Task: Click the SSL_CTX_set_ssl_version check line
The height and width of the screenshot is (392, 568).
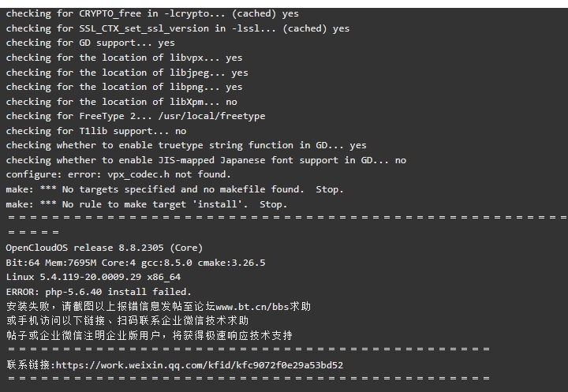Action: point(177,28)
